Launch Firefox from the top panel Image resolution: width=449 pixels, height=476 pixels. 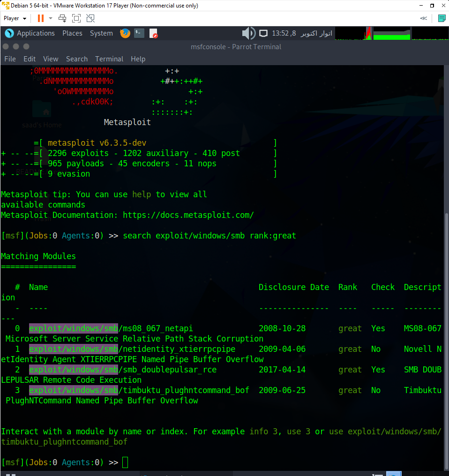[125, 33]
